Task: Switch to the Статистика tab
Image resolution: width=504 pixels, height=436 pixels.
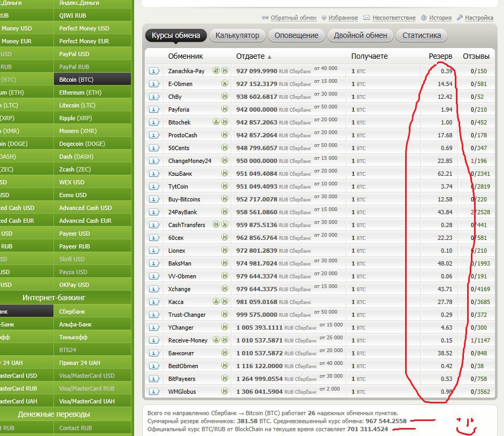Action: [x=421, y=35]
